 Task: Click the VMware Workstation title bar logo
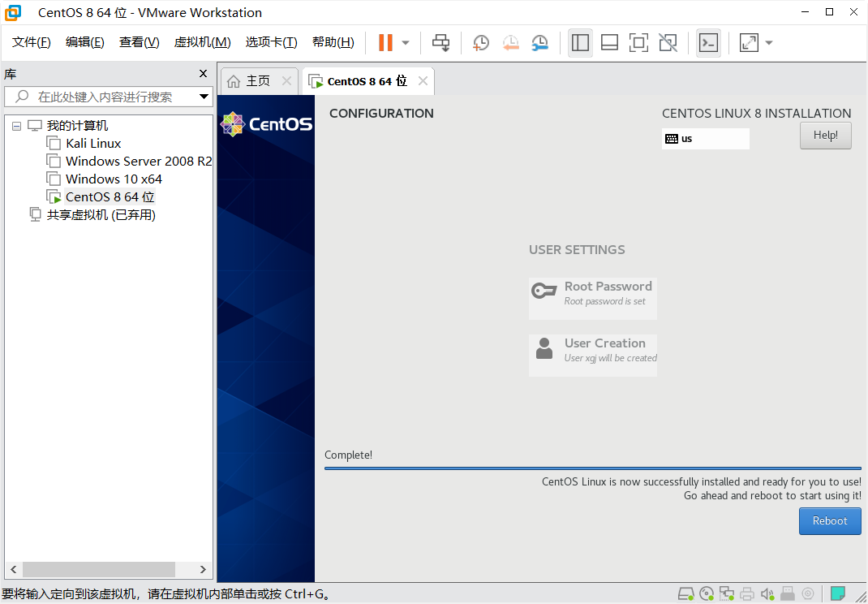click(x=13, y=13)
